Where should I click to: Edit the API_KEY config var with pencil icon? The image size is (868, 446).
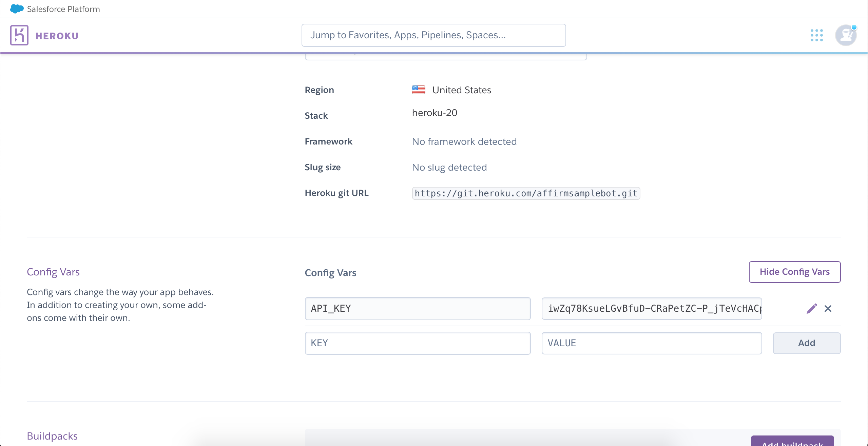(x=812, y=309)
